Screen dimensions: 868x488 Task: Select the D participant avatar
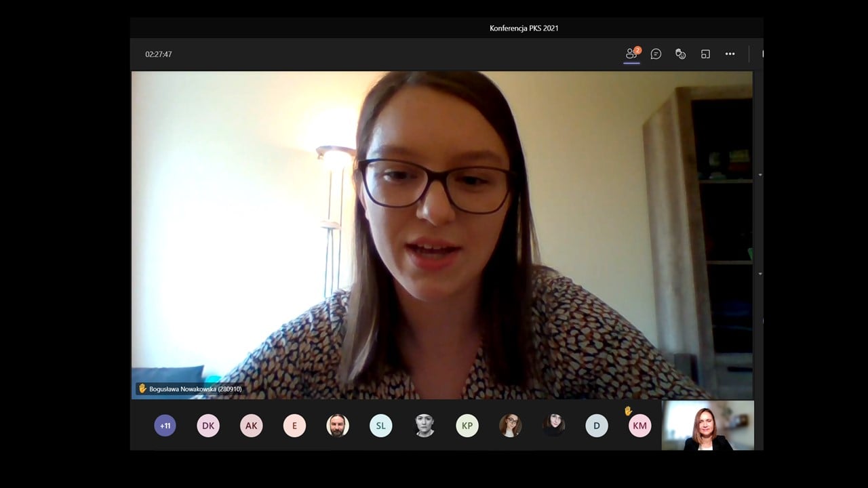[x=597, y=426]
